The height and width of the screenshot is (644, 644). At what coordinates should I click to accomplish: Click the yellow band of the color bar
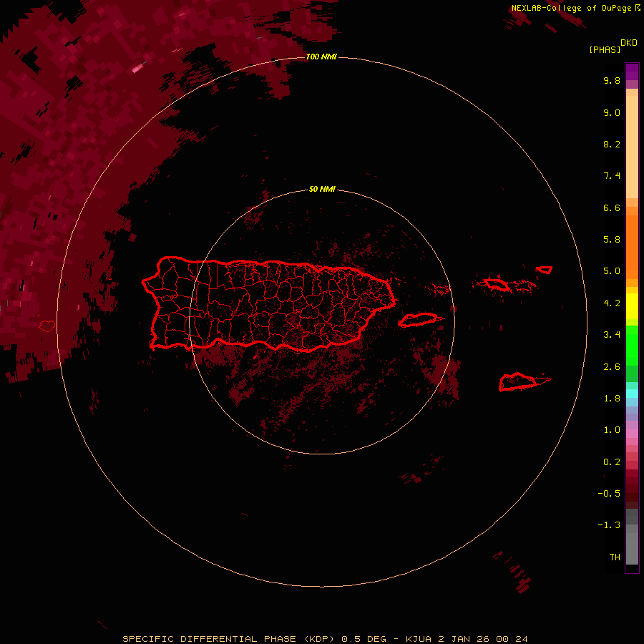632,306
